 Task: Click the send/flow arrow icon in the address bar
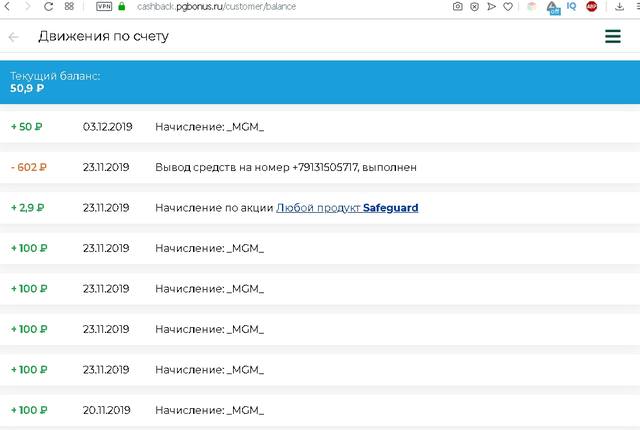[x=491, y=6]
